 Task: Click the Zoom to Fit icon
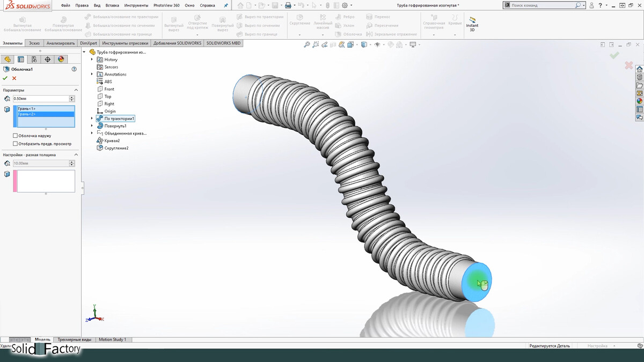coord(307,45)
